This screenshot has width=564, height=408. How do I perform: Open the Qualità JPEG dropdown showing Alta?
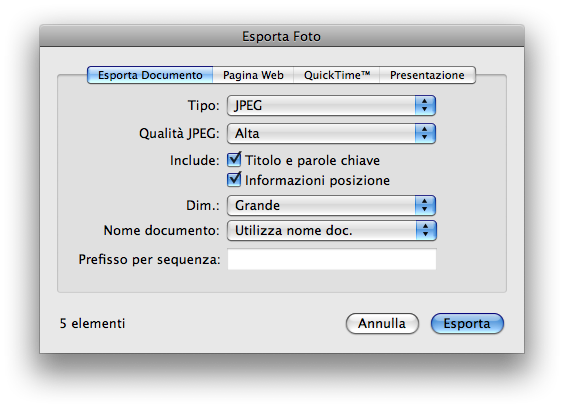point(331,133)
